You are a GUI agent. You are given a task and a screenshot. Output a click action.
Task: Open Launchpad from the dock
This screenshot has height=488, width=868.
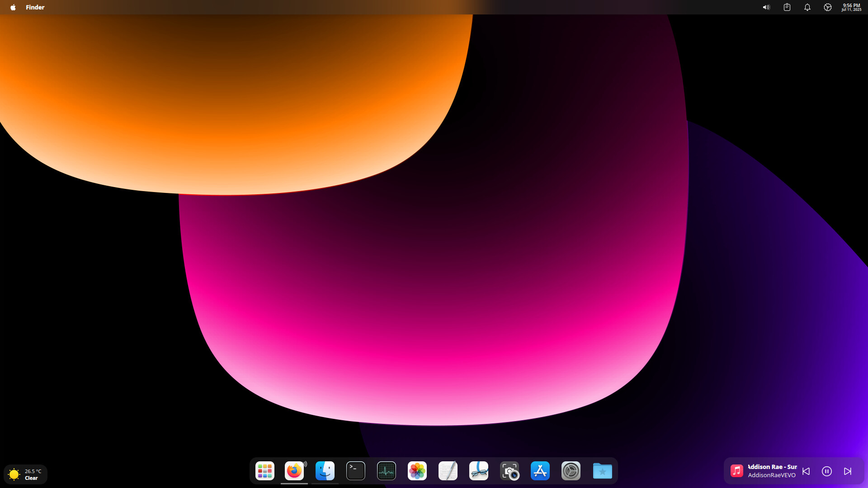pos(265,471)
